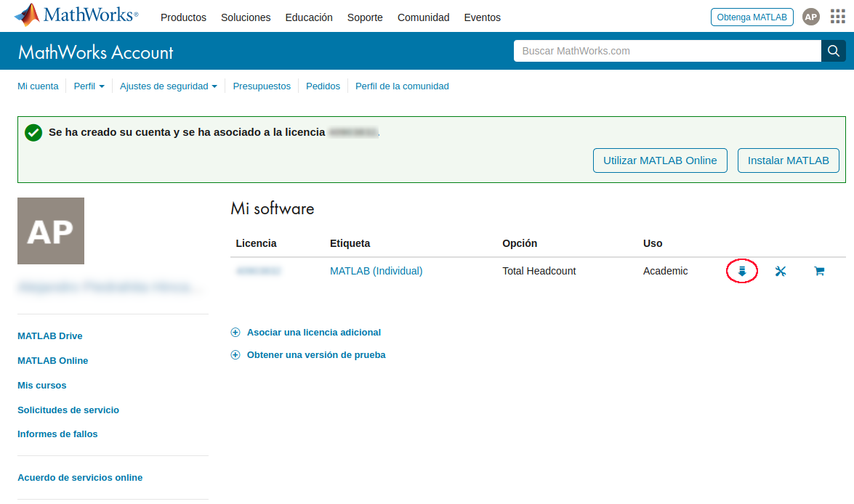
Task: Click the MathWorks logo
Action: click(76, 15)
